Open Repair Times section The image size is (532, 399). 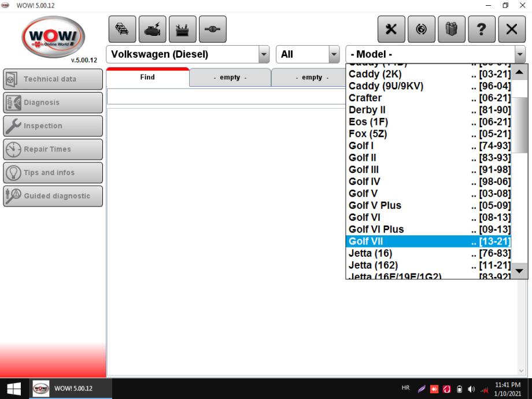[x=53, y=149]
